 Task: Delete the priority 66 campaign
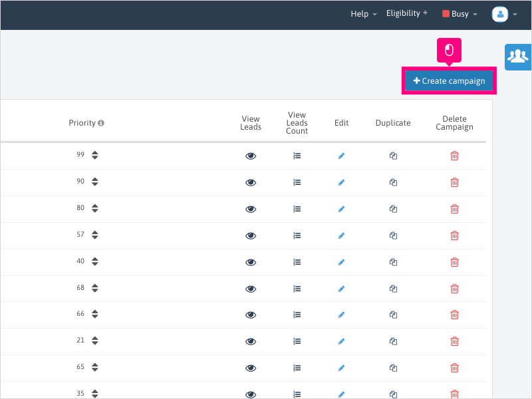click(x=454, y=315)
